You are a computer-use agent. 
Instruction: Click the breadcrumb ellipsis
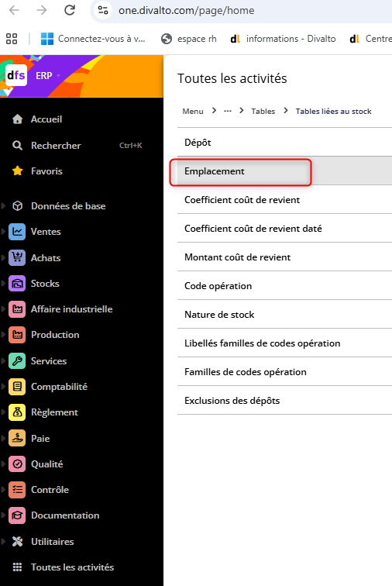click(228, 111)
